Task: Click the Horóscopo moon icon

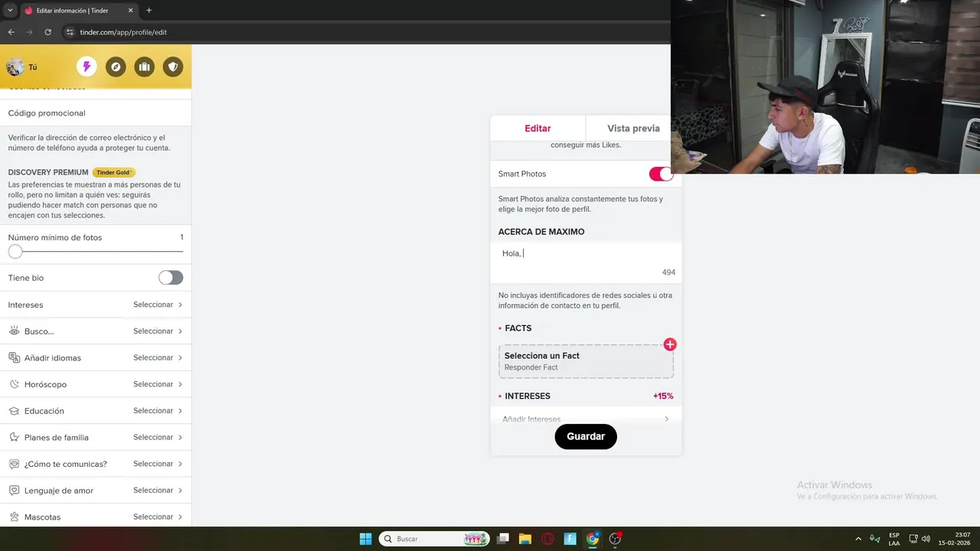Action: pos(14,384)
